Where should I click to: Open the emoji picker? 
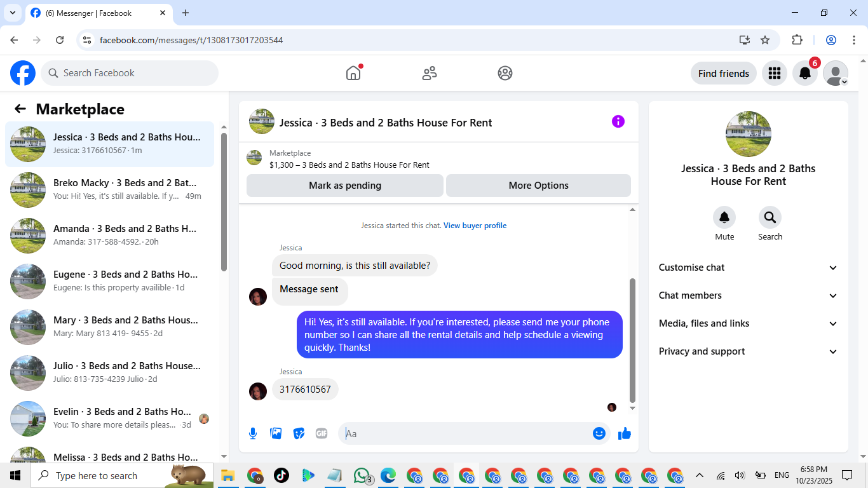[x=599, y=433]
